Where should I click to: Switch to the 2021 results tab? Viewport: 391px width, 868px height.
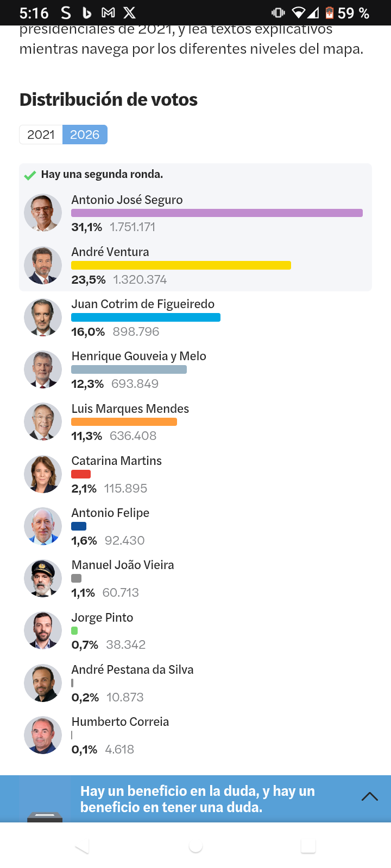[x=41, y=135]
